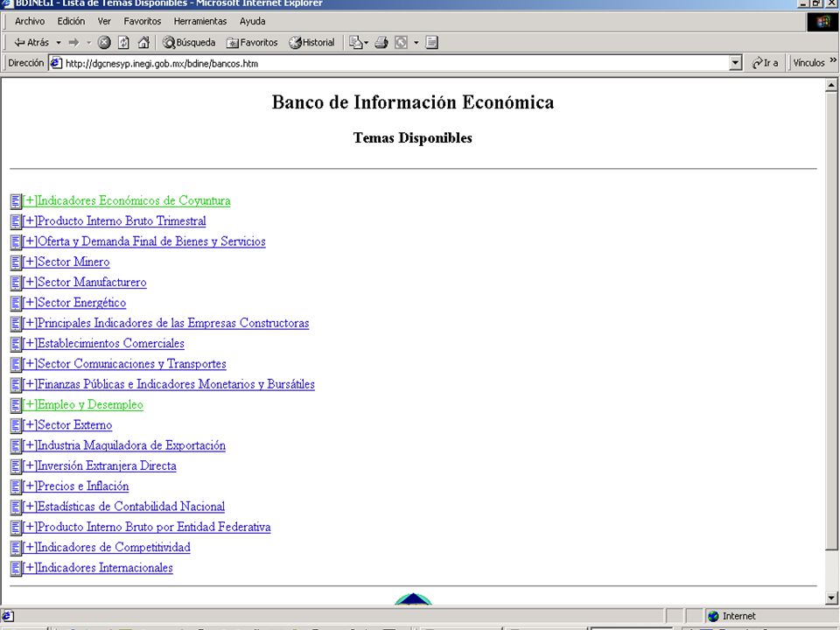The width and height of the screenshot is (840, 630).
Task: Open the address bar dropdown arrow
Action: [x=736, y=63]
